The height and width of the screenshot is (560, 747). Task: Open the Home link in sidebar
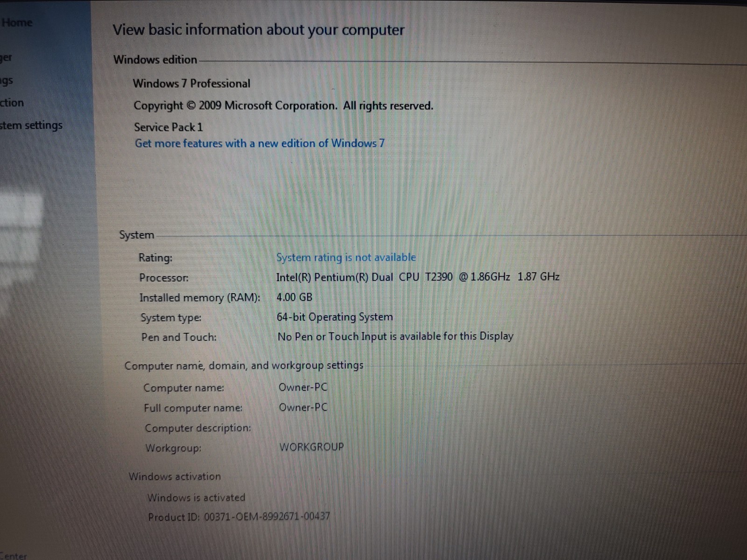point(17,22)
